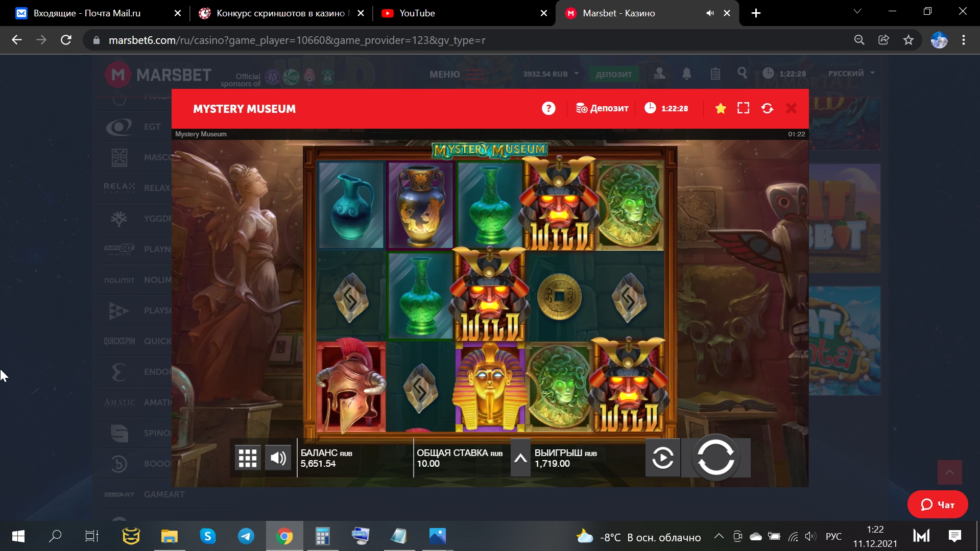Click the spin button in the slot game
This screenshot has height=551, width=980.
pos(715,458)
